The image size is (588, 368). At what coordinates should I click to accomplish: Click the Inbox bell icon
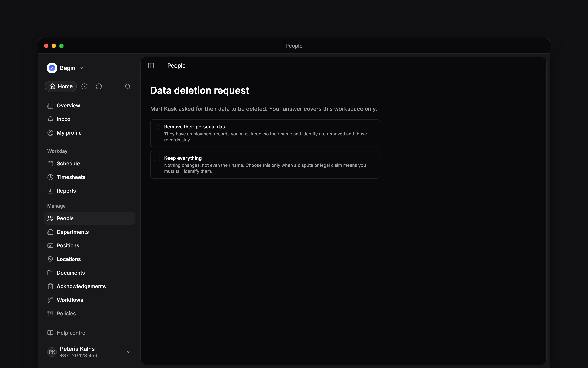click(50, 119)
